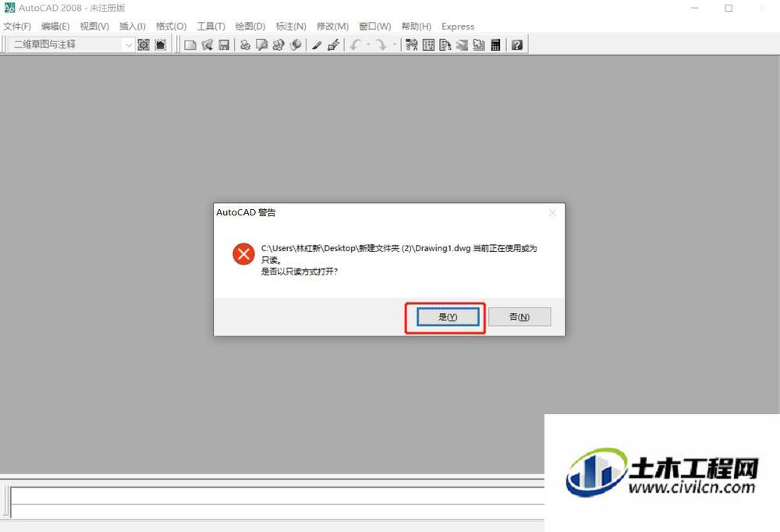Open the 帮助(H) menu
The height and width of the screenshot is (532, 780).
pyautogui.click(x=417, y=27)
